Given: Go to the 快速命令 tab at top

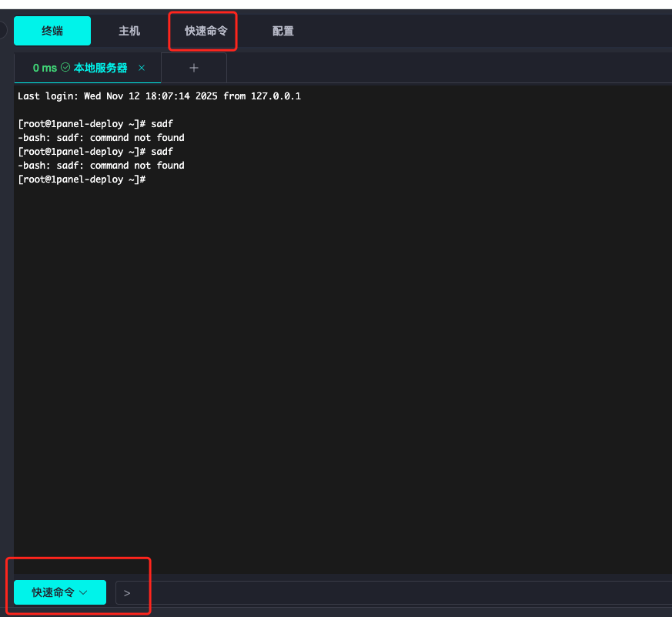Looking at the screenshot, I should coord(206,31).
